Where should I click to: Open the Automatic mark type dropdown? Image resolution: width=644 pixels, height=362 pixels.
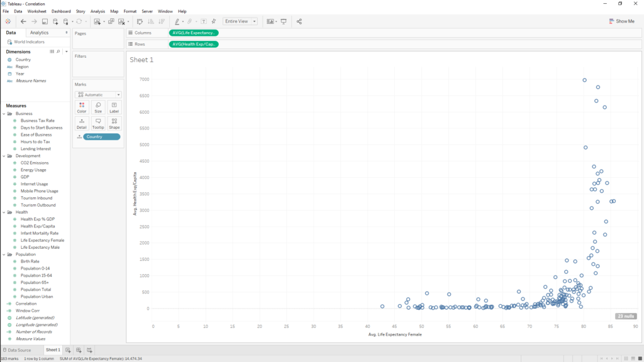118,94
